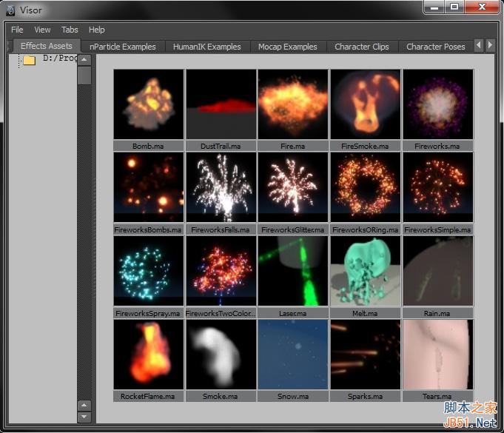Screen dimensions: 504x433
Task: Pick the Laser.ma effect thumbnail
Action: pyautogui.click(x=293, y=271)
